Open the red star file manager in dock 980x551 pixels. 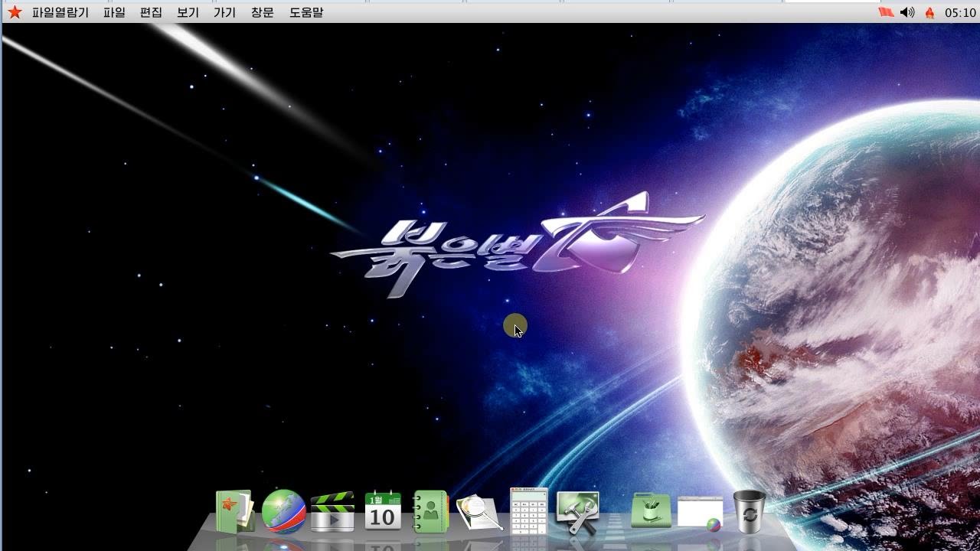pos(235,511)
